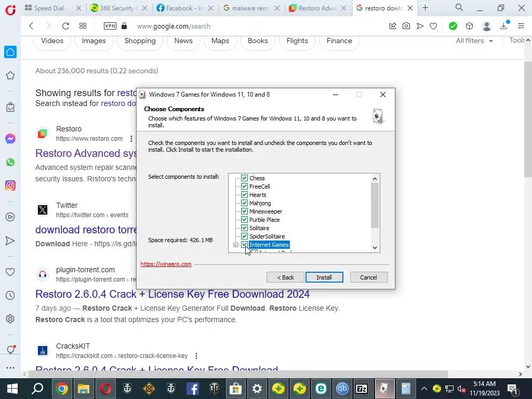The height and width of the screenshot is (399, 532).
Task: Uncheck the Mahjong component
Action: pyautogui.click(x=244, y=203)
